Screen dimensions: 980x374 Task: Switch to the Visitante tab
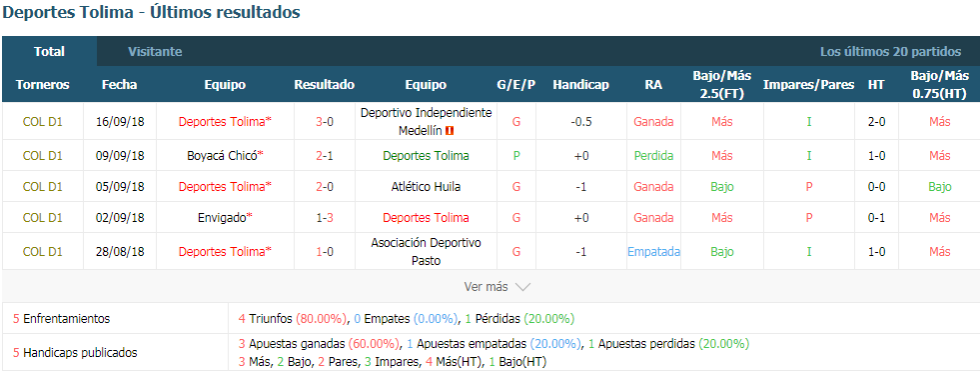tap(155, 52)
